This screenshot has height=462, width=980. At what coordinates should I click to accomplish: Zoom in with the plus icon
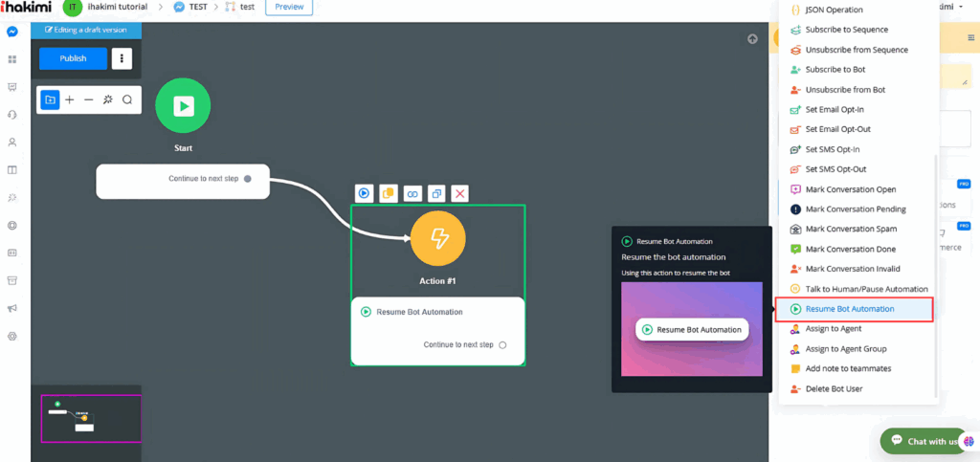pos(69,99)
